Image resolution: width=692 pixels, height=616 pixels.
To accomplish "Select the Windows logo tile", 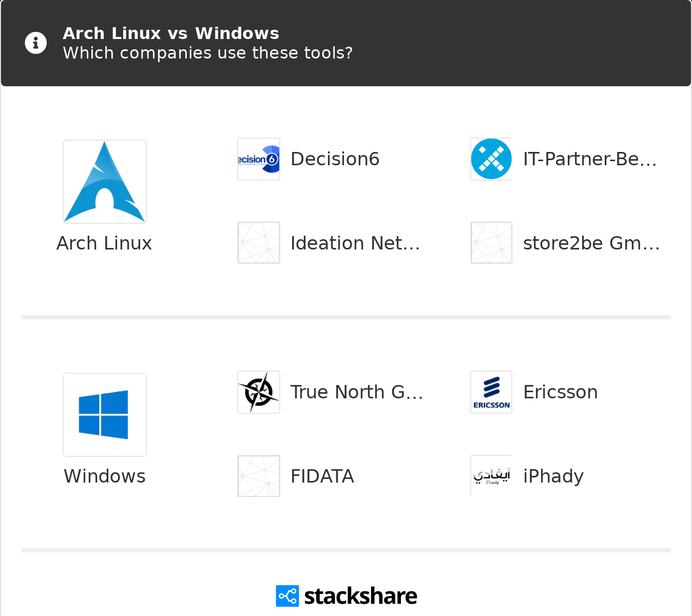I will [105, 415].
